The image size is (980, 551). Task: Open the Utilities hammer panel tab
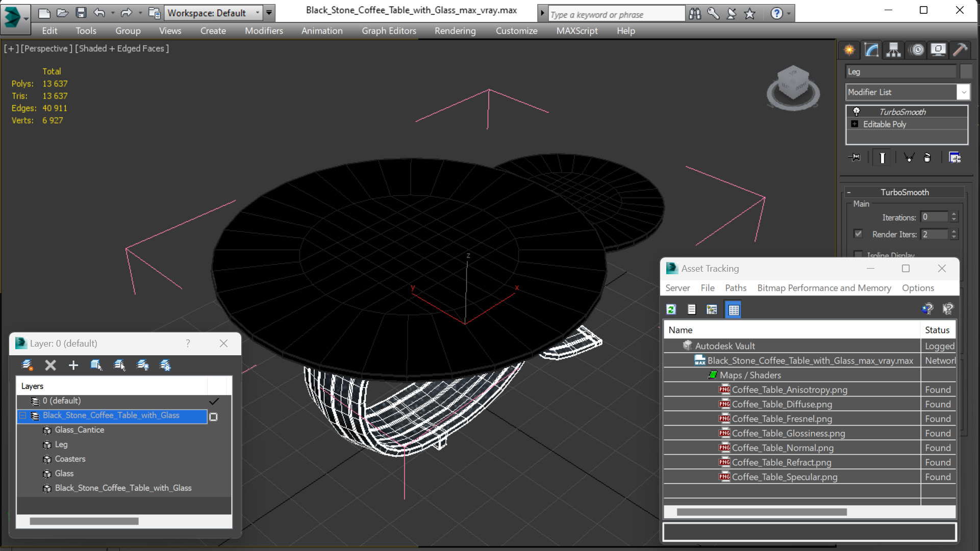(960, 49)
